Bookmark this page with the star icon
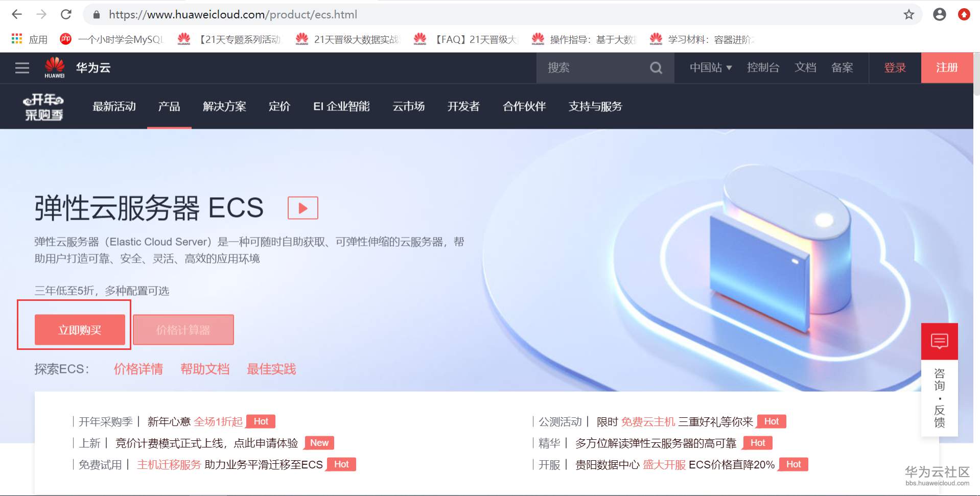 pos(908,14)
